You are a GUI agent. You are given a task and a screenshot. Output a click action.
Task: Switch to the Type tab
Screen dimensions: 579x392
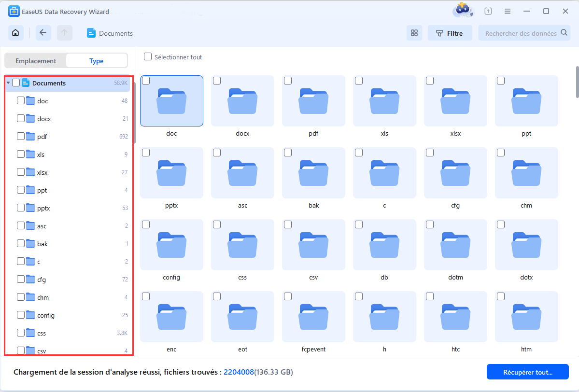(96, 60)
